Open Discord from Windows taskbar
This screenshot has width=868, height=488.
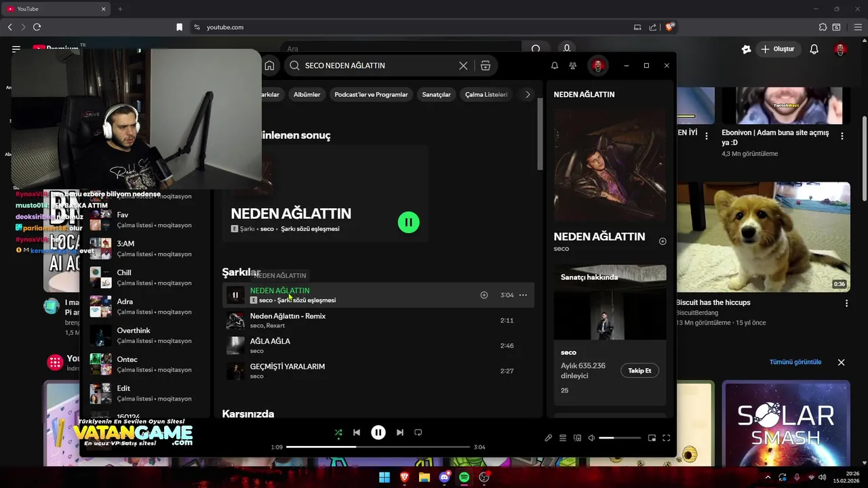coord(444,477)
